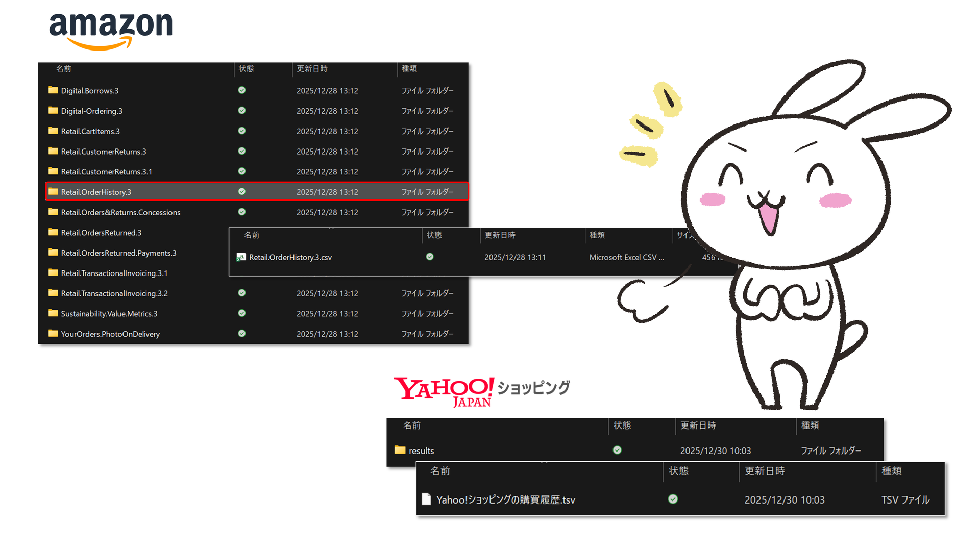Image resolution: width=980 pixels, height=551 pixels.
Task: Click the Retail.CartItems.3 folder icon
Action: click(53, 131)
